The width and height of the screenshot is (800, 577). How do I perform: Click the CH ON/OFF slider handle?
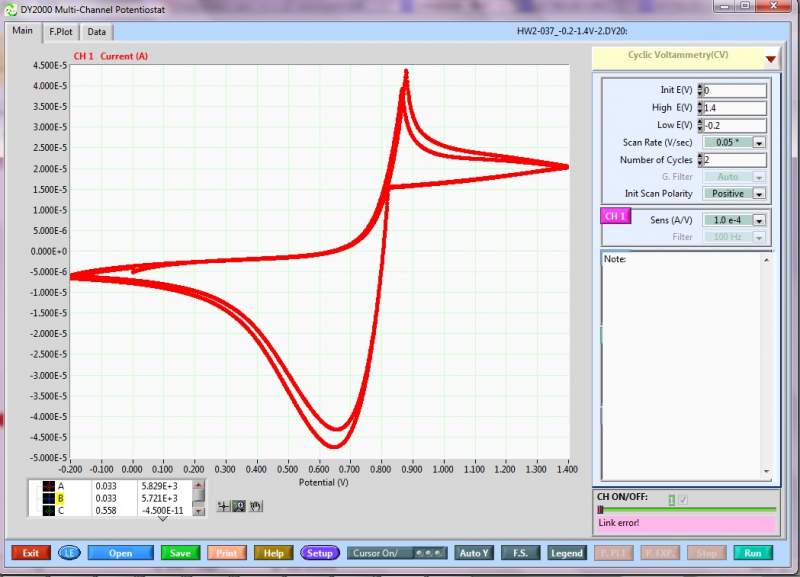click(x=601, y=509)
